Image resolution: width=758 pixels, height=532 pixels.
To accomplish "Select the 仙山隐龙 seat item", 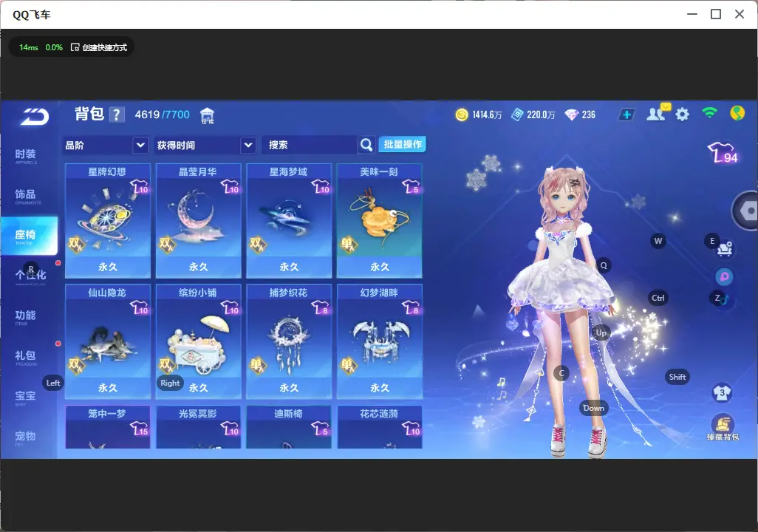I will pyautogui.click(x=108, y=341).
